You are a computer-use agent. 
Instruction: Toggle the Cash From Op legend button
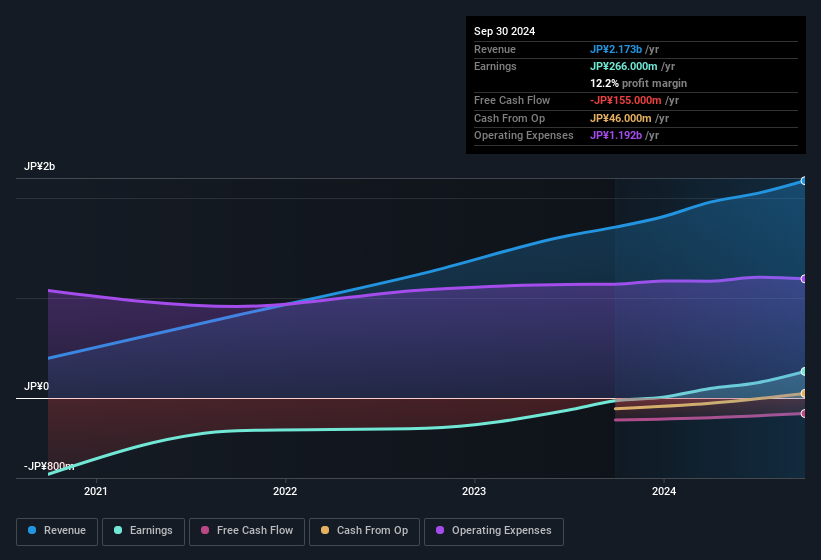point(364,531)
